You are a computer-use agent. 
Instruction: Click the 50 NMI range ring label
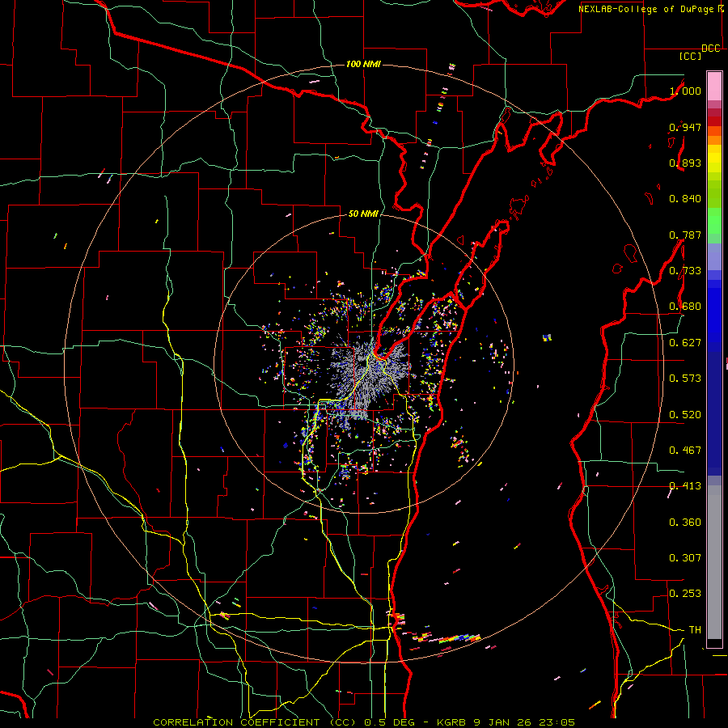click(x=363, y=214)
